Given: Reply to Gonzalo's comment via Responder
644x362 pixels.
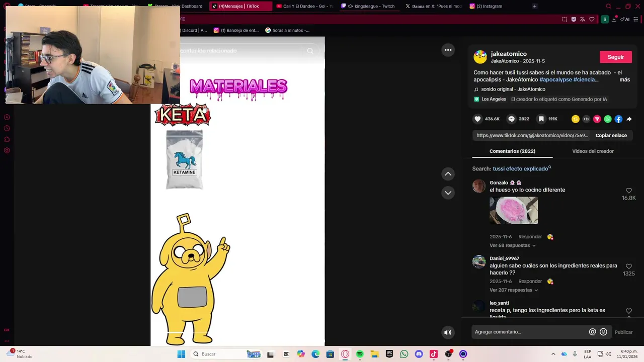Looking at the screenshot, I should click(x=530, y=237).
